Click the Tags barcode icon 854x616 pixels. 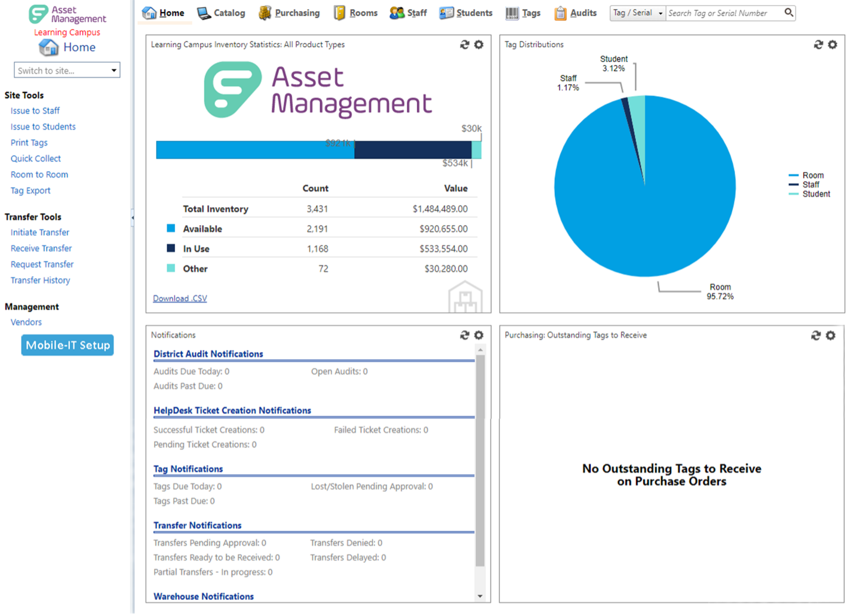[x=512, y=13]
